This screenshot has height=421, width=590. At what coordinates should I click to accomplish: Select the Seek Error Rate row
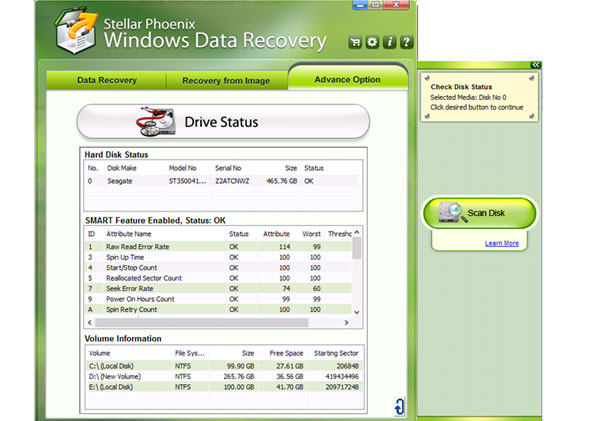218,289
